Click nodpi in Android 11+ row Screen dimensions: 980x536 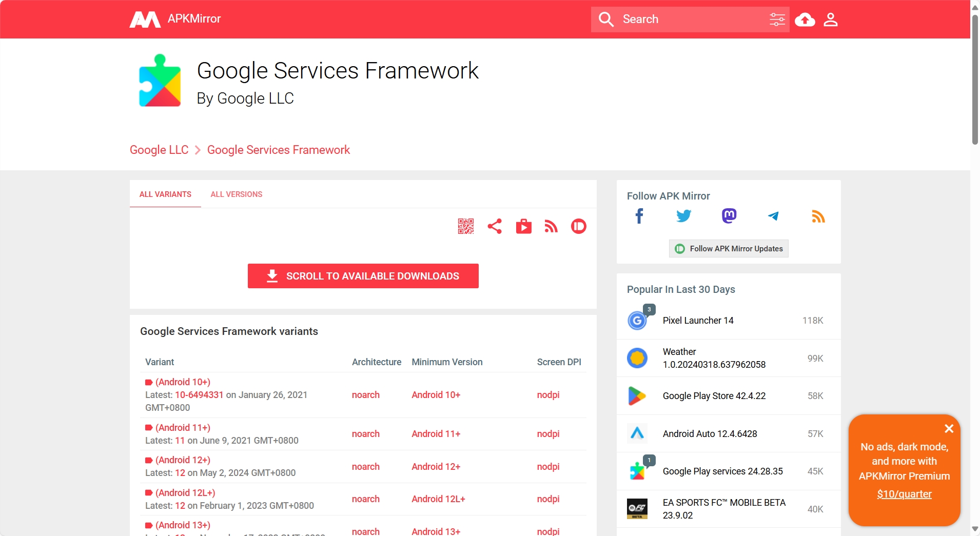point(548,434)
